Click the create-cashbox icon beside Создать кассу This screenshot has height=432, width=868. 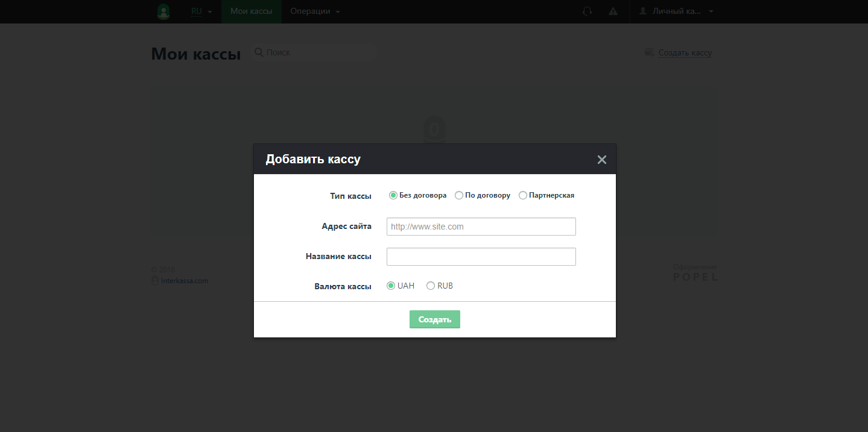[650, 52]
